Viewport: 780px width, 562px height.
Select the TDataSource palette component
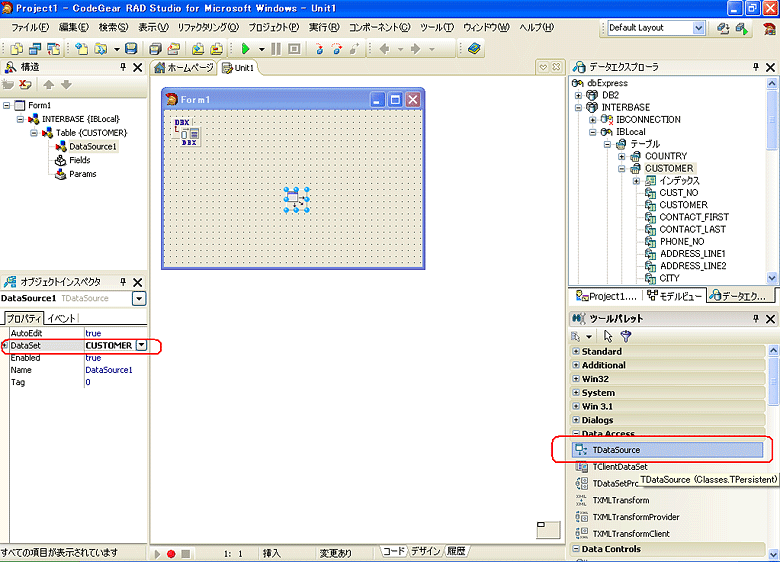coord(668,450)
